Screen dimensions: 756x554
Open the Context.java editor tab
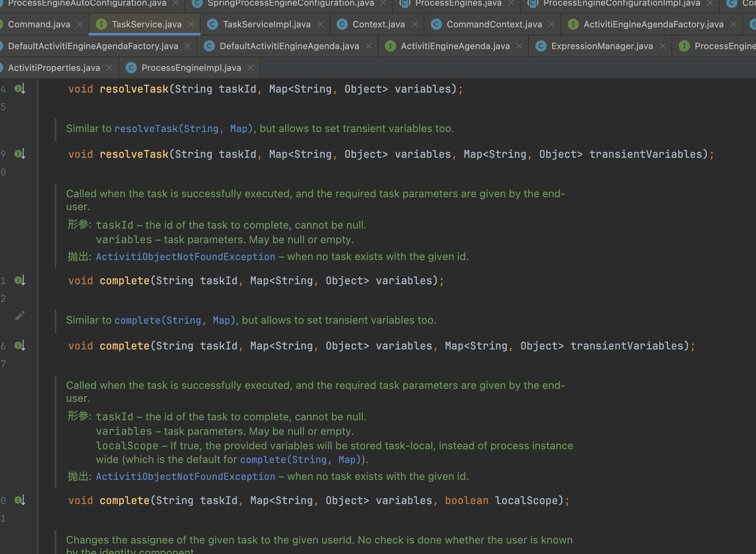pyautogui.click(x=378, y=25)
